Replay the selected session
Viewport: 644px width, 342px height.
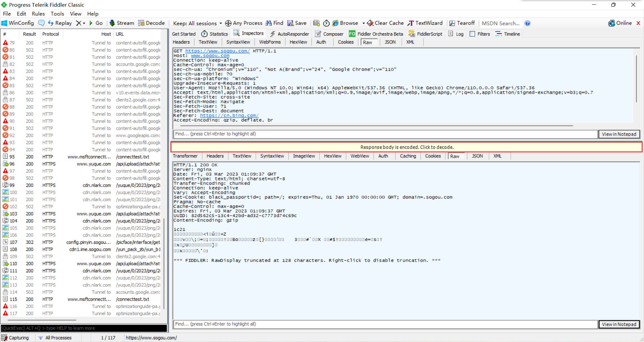[60, 23]
